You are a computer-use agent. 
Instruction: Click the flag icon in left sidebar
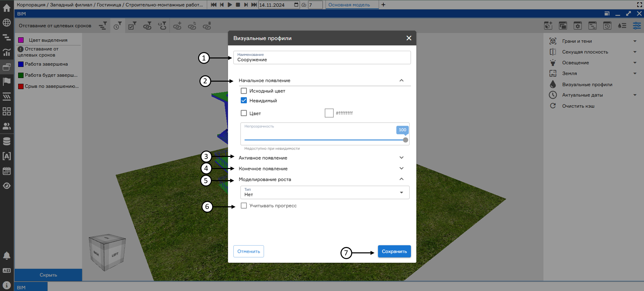click(7, 82)
